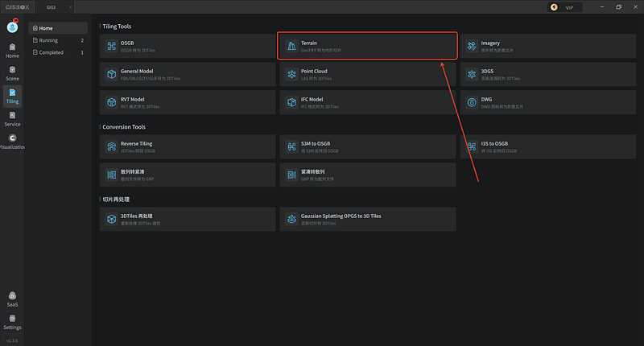Screen dimensions: 644x346
Task: Open the 紧凑转散列 conversion tool
Action: click(x=368, y=175)
